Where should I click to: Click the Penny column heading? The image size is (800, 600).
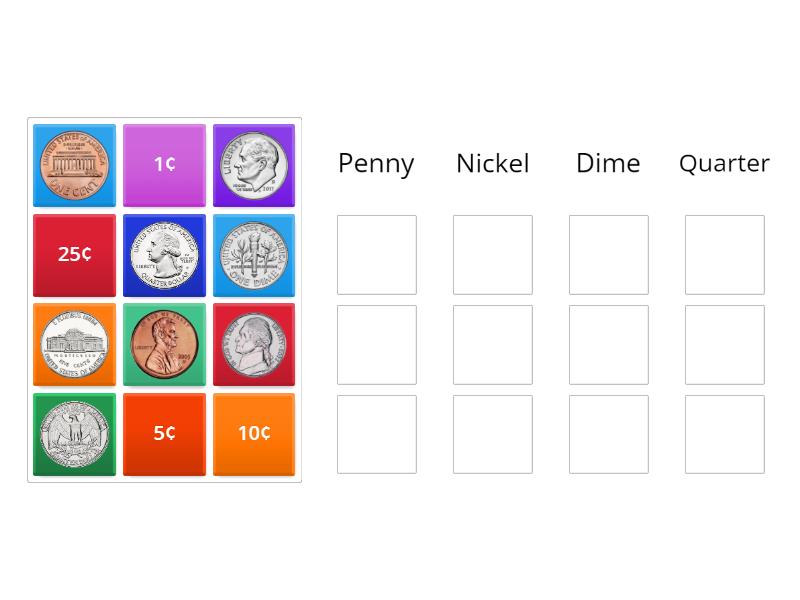(376, 163)
